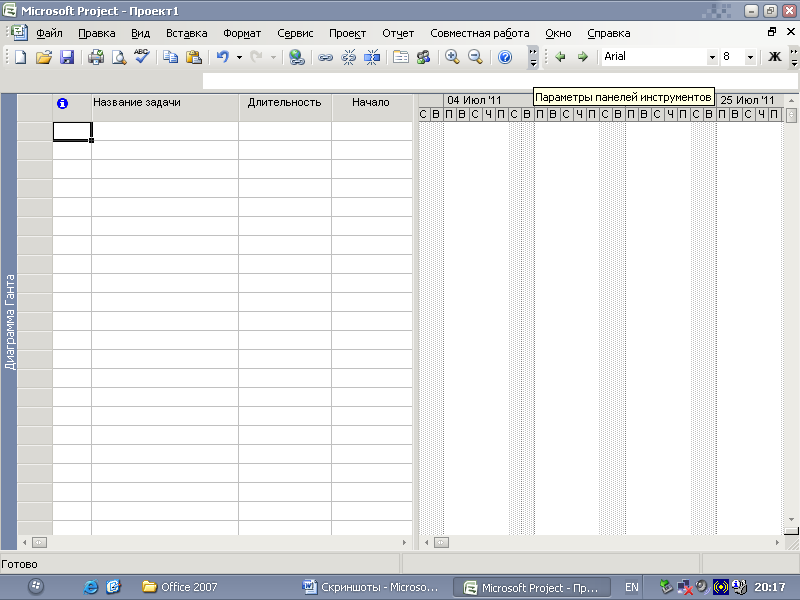Viewport: 800px width, 600px height.
Task: Split the task with the split icon
Action: [372, 57]
